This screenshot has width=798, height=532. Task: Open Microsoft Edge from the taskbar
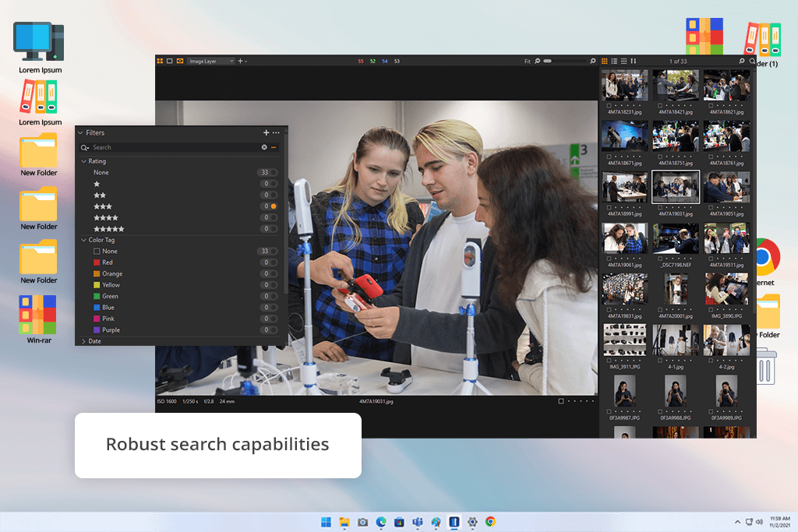coord(380,522)
